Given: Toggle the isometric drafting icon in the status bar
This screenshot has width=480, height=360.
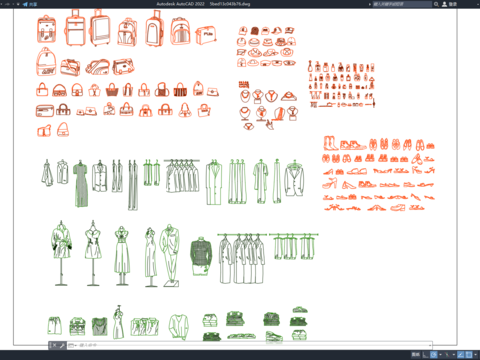Looking at the screenshot, I should (x=447, y=355).
